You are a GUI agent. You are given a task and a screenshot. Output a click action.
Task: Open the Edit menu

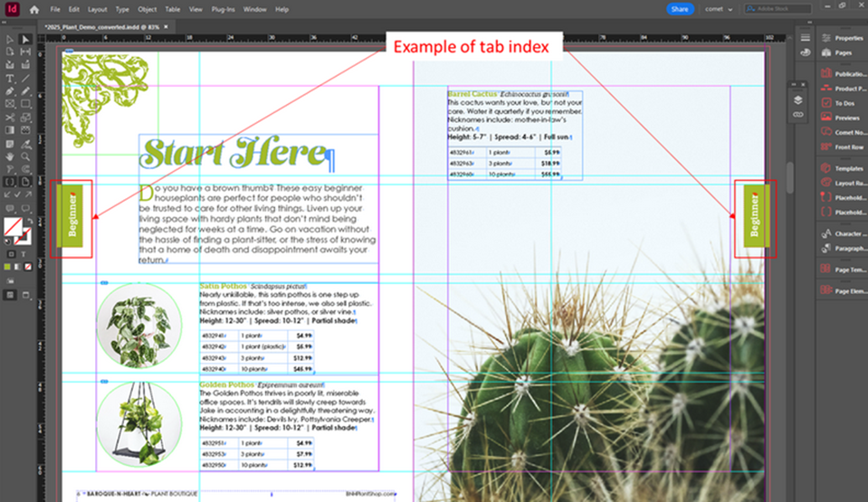[x=73, y=9]
